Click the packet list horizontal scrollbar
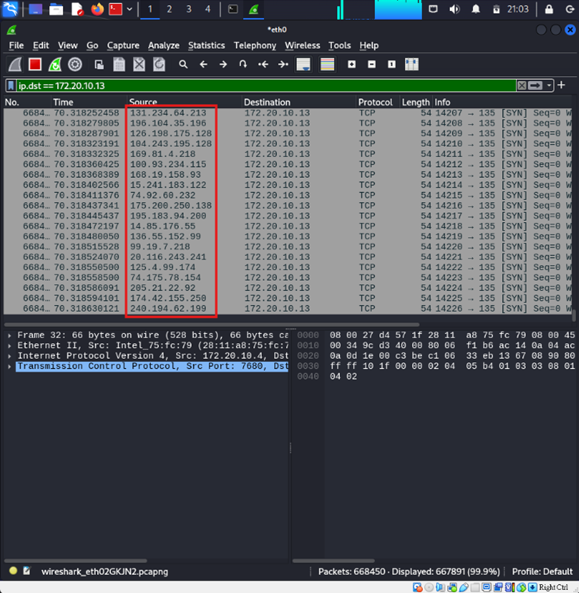Viewport: 579px width, 593px height. point(212,324)
